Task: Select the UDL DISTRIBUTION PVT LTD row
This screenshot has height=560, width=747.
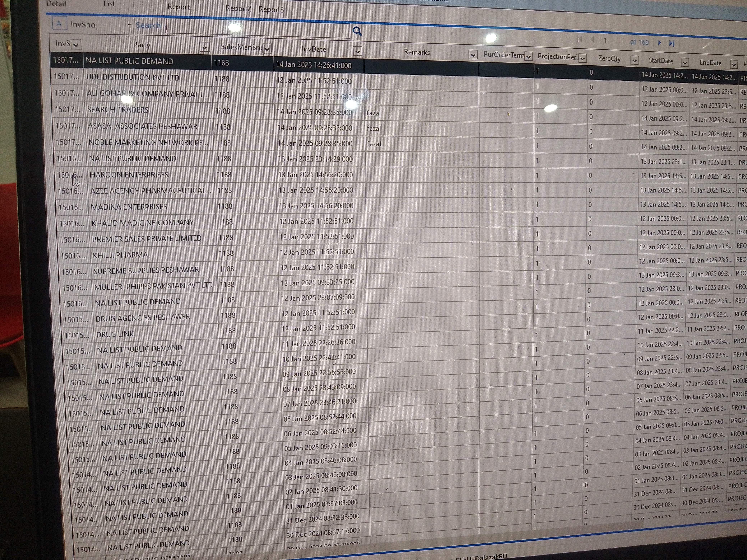Action: [x=132, y=77]
